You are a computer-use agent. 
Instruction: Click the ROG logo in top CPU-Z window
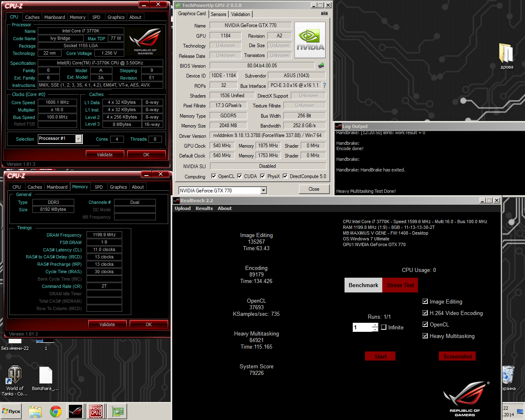(145, 41)
